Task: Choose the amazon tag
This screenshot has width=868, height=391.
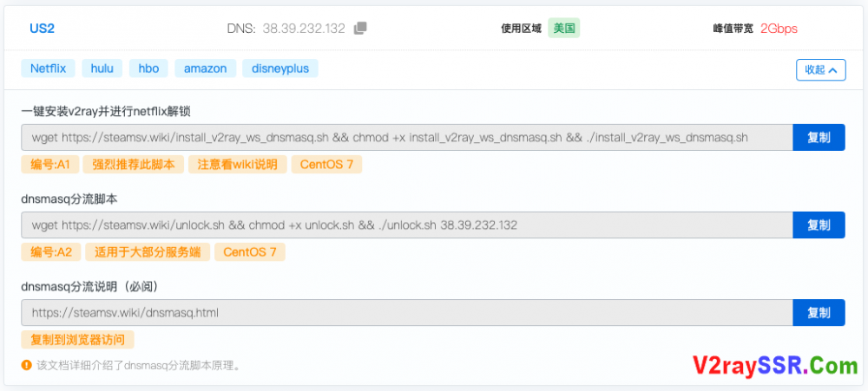Action: point(205,68)
